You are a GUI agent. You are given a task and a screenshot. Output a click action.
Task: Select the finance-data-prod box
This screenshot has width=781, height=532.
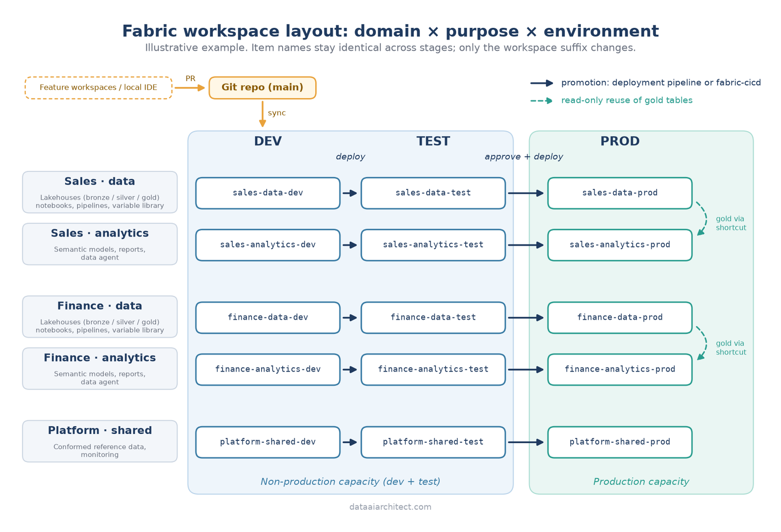coord(620,318)
